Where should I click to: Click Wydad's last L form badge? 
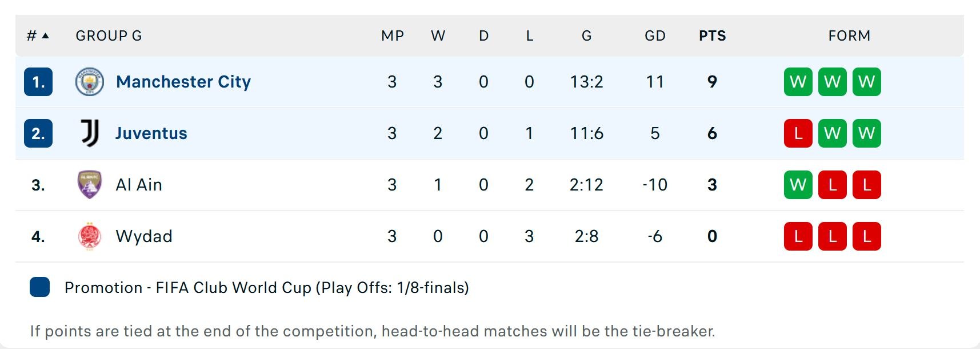866,236
